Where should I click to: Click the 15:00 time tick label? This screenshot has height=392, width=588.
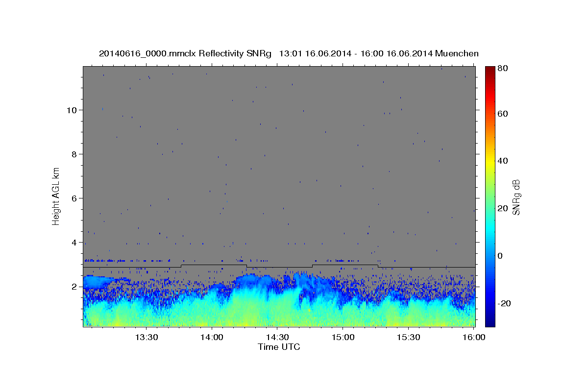pos(343,337)
